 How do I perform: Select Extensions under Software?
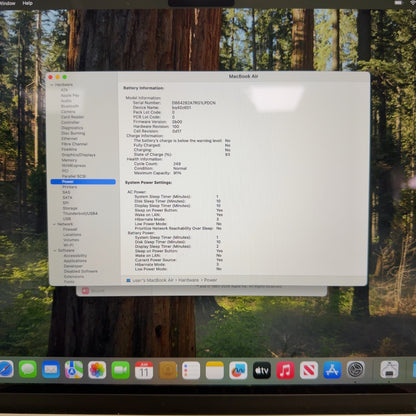coord(74,277)
